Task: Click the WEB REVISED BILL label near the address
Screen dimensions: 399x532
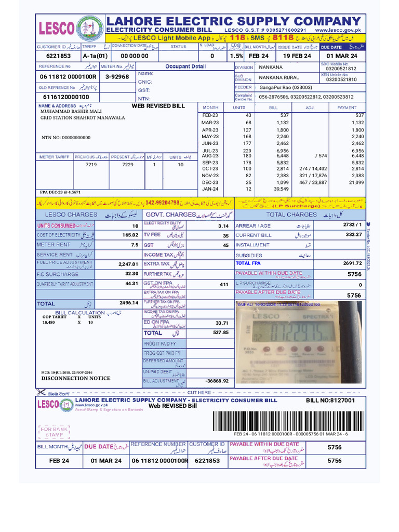Action: click(158, 106)
